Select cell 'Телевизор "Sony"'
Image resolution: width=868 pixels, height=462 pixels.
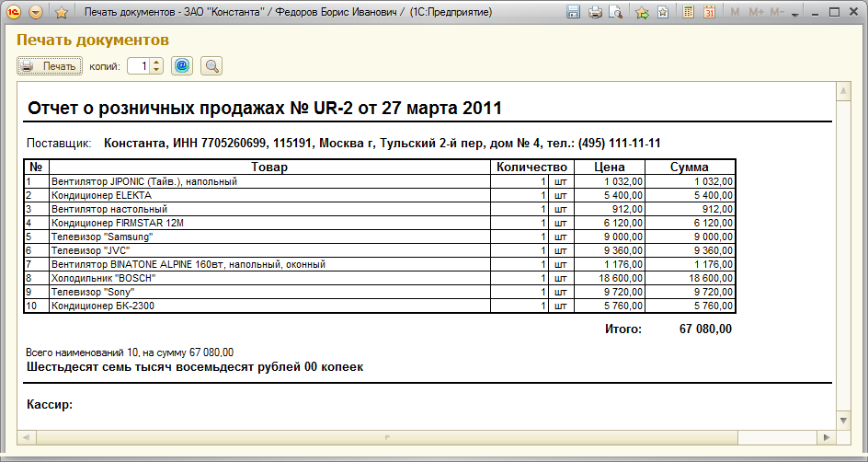tap(269, 292)
